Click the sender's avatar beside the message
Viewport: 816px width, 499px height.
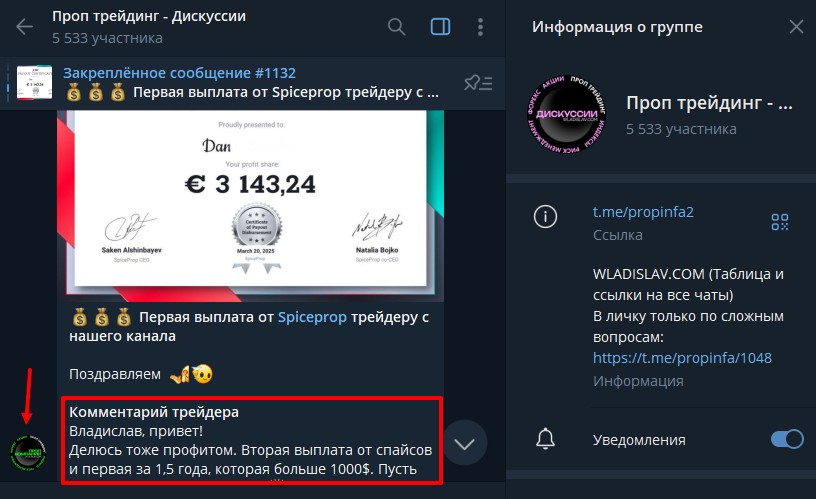click(29, 453)
